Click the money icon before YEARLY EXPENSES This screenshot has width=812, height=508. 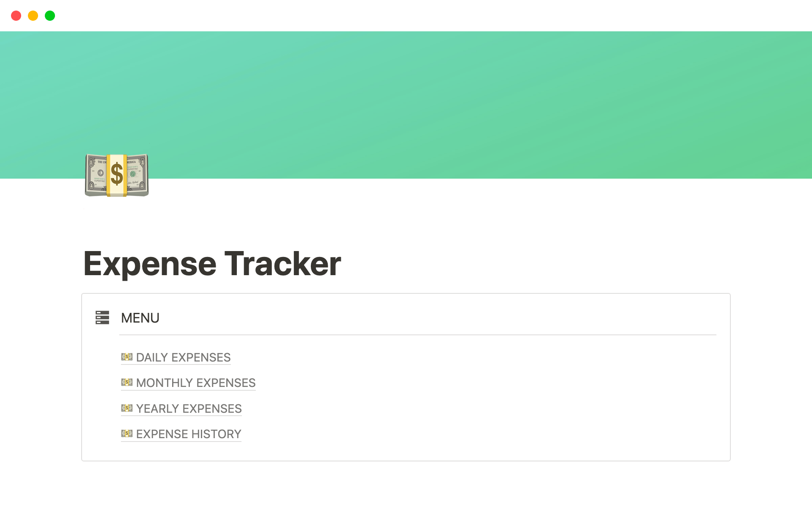tap(127, 408)
